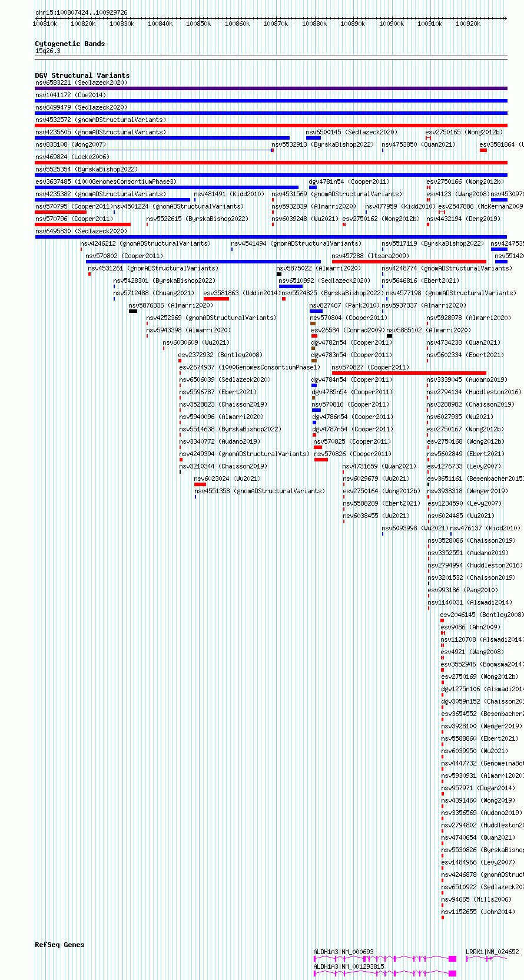The width and height of the screenshot is (524, 980).
Task: Open ALDH1A3|NM_000693 gene label
Action: 343,952
